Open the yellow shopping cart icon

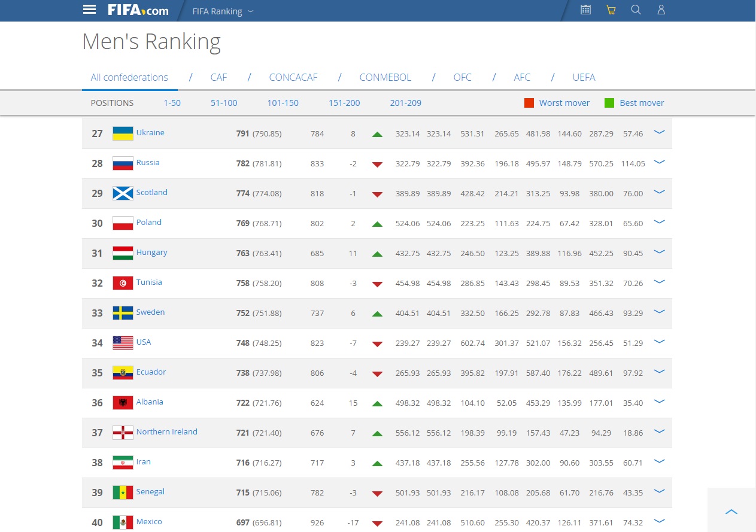click(x=611, y=10)
